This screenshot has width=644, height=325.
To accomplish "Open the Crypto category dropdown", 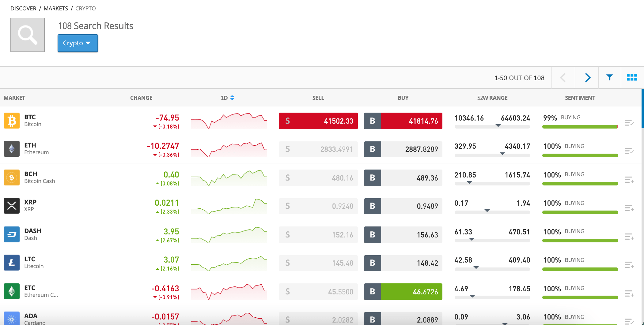I will pyautogui.click(x=78, y=43).
